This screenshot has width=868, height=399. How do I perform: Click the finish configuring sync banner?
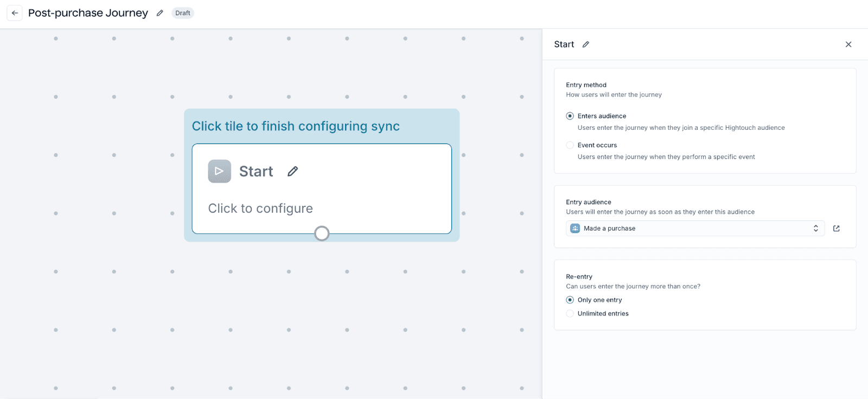coord(296,126)
